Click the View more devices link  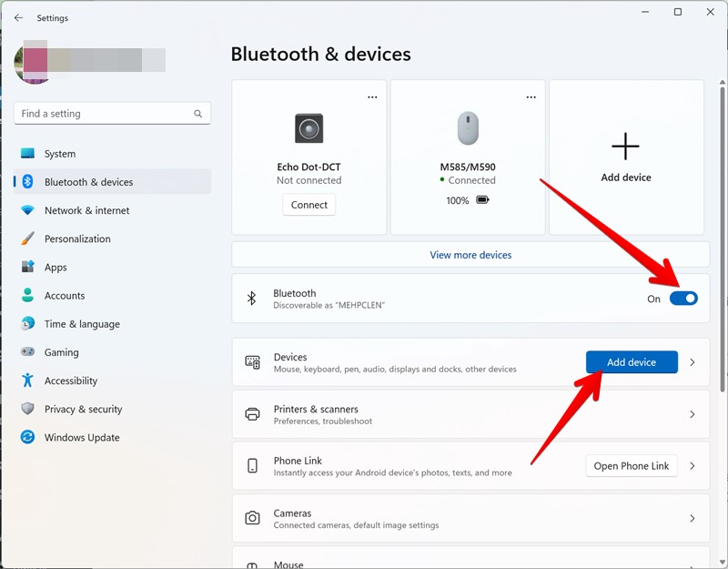tap(470, 254)
